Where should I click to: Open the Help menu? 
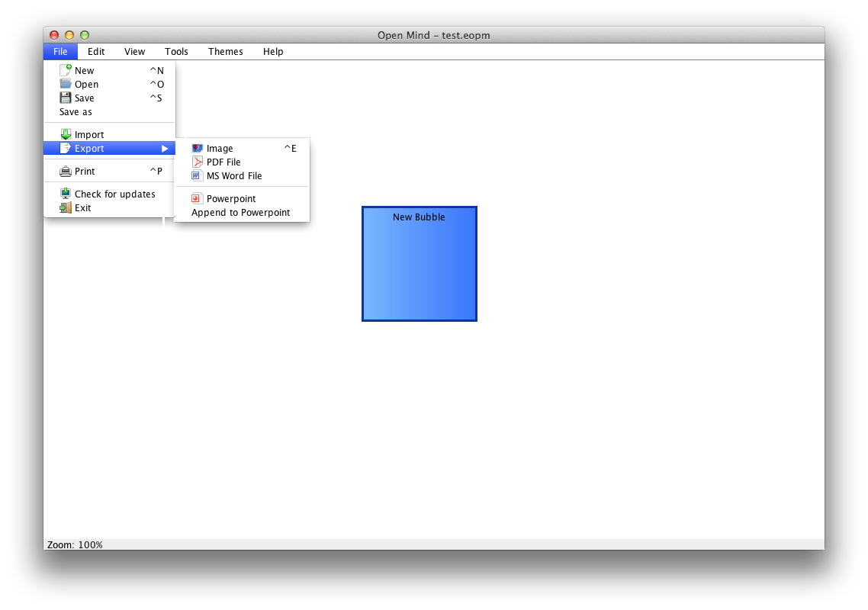pos(273,52)
